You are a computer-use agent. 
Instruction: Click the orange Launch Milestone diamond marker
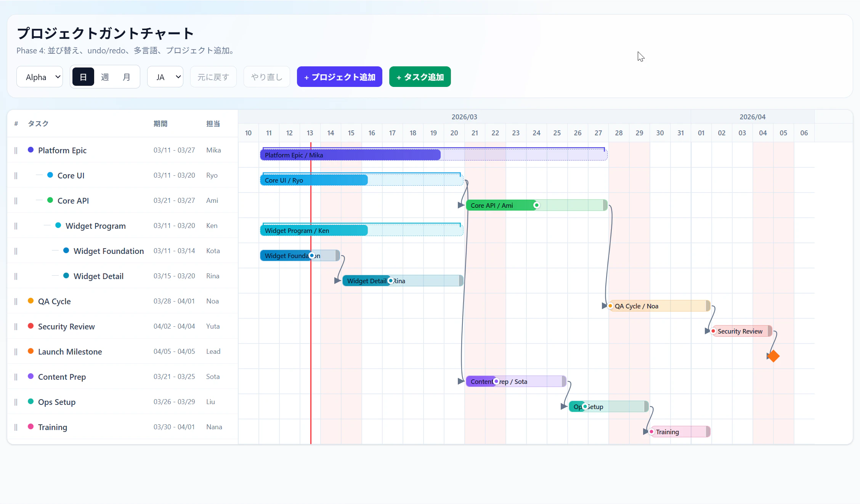(773, 356)
